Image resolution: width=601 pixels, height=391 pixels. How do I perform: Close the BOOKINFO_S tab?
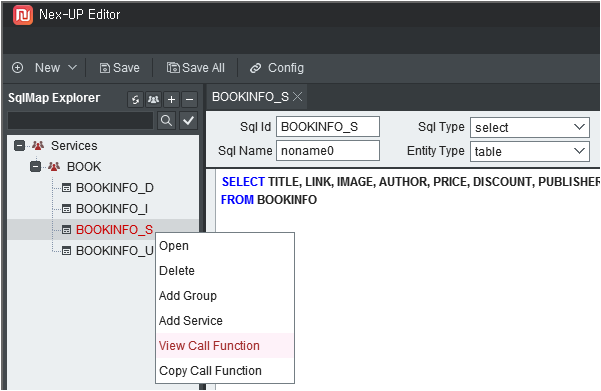[x=297, y=97]
